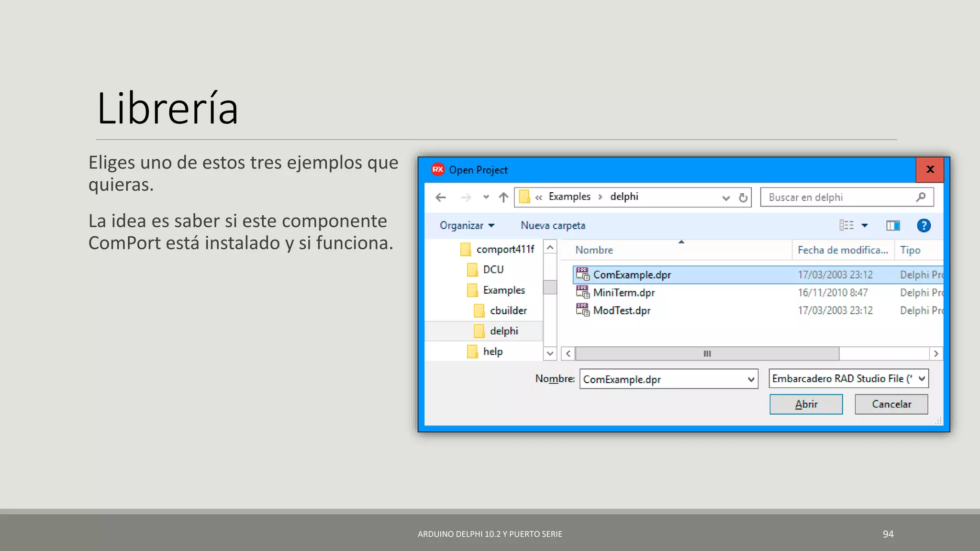980x551 pixels.
Task: Select ComExample.dpr file
Action: pyautogui.click(x=758, y=275)
